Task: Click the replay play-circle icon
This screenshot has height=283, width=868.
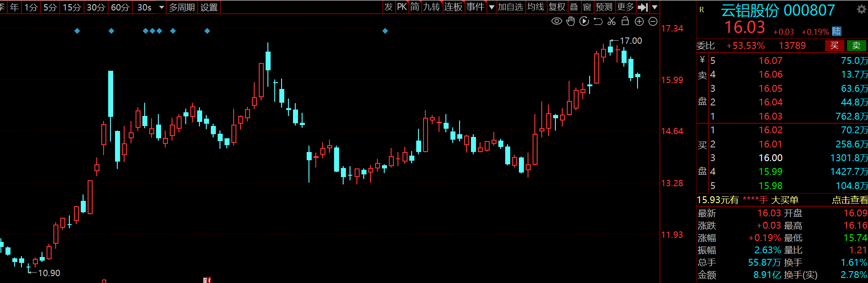Action: [584, 21]
